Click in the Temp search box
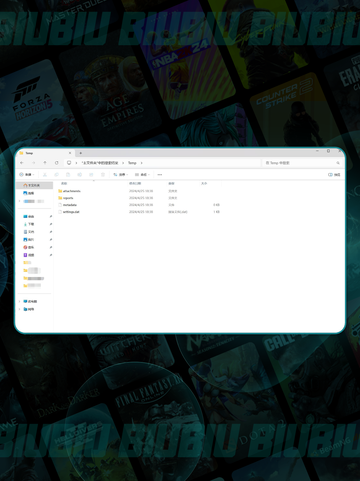 click(x=303, y=163)
